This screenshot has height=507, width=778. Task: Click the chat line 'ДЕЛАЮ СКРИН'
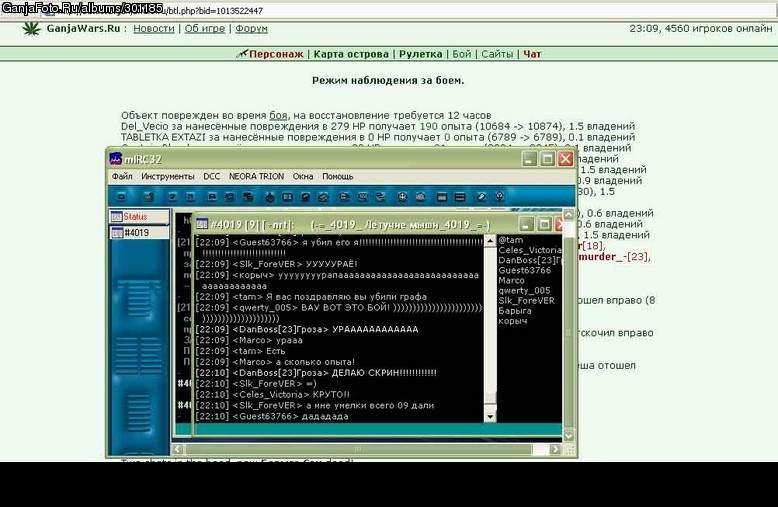coord(316,373)
